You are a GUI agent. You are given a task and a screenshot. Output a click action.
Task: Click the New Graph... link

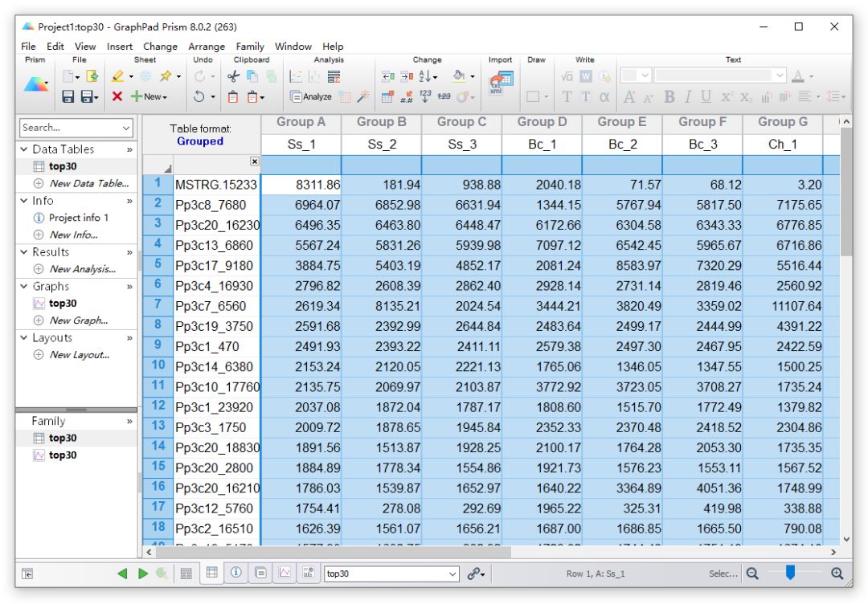point(78,320)
